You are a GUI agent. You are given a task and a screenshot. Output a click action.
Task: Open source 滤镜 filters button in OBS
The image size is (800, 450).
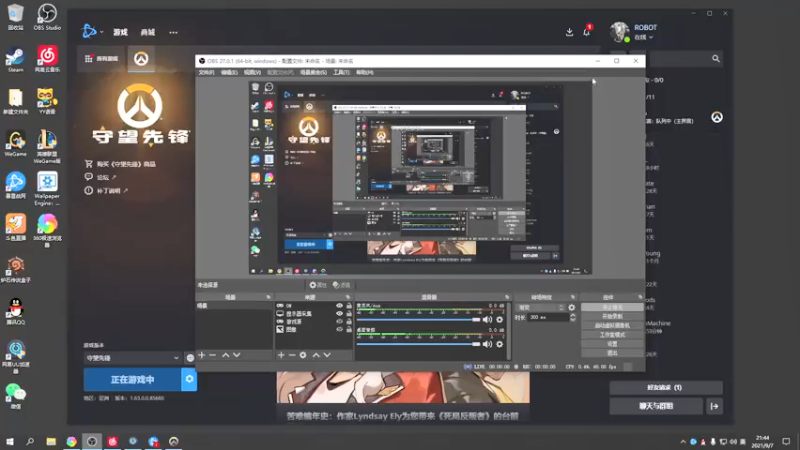click(341, 285)
